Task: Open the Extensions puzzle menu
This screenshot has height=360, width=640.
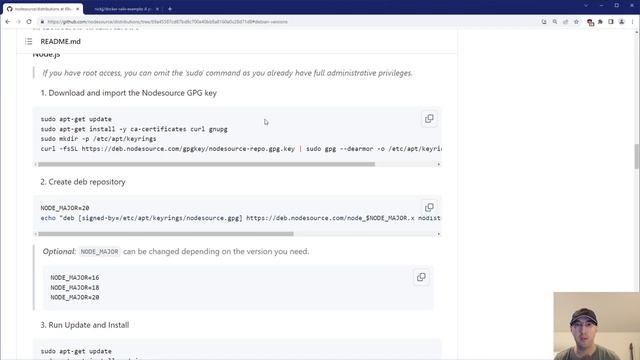Action: pos(600,22)
